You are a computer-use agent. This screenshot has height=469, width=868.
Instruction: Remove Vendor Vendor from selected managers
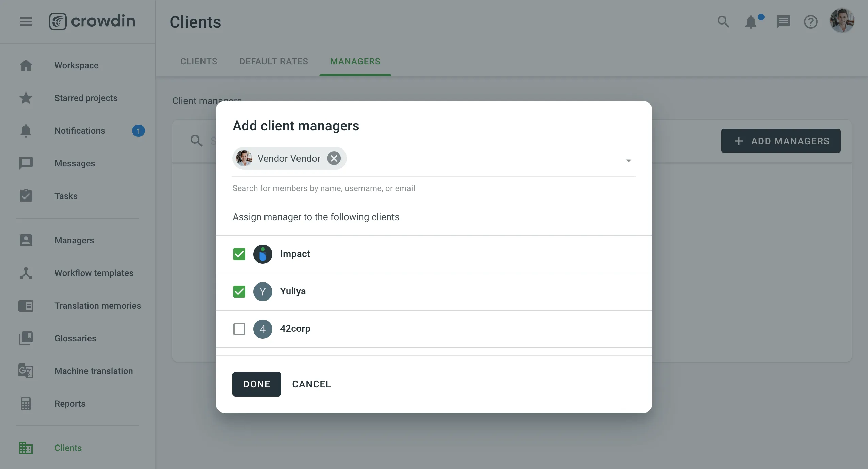[x=334, y=158]
